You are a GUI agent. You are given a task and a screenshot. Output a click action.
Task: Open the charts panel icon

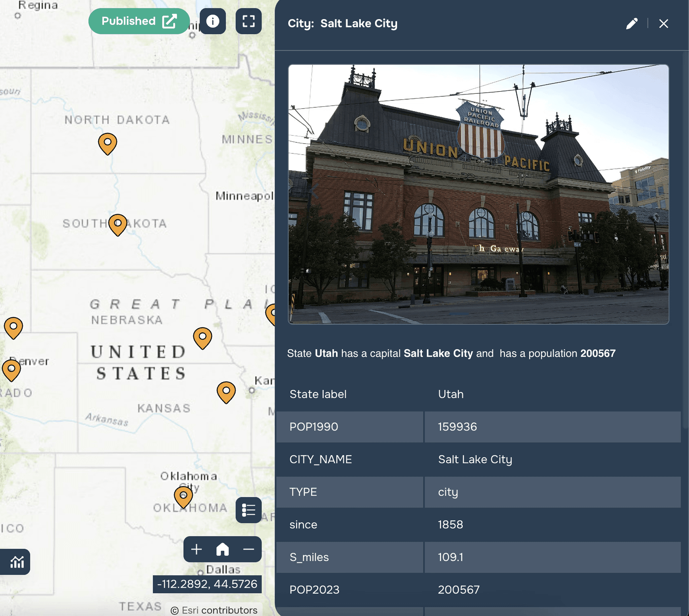point(16,562)
